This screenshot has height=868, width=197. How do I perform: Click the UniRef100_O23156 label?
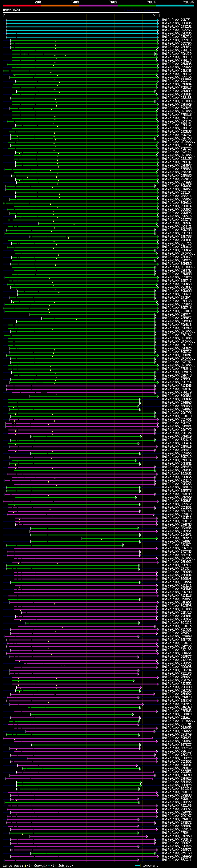[x=177, y=78]
